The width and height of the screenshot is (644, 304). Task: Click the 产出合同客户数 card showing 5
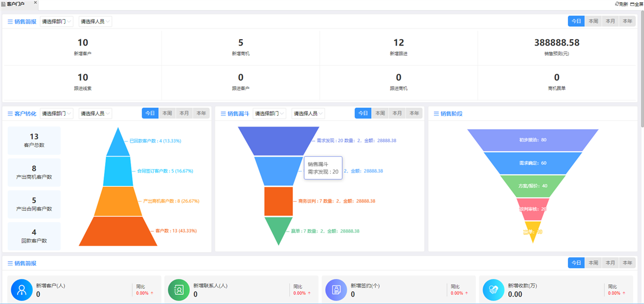coord(34,204)
